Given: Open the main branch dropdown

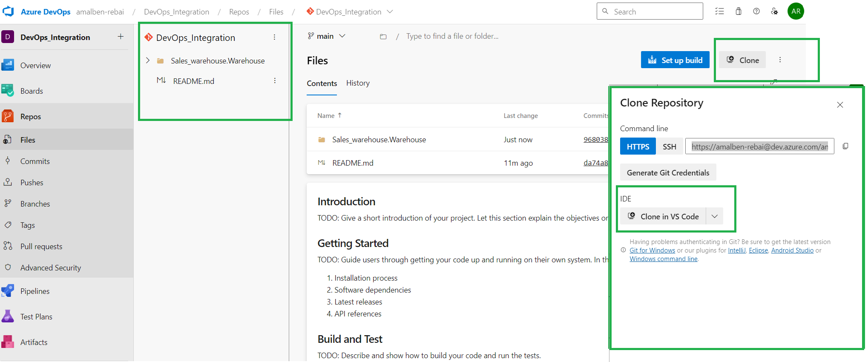Looking at the screenshot, I should click(326, 36).
